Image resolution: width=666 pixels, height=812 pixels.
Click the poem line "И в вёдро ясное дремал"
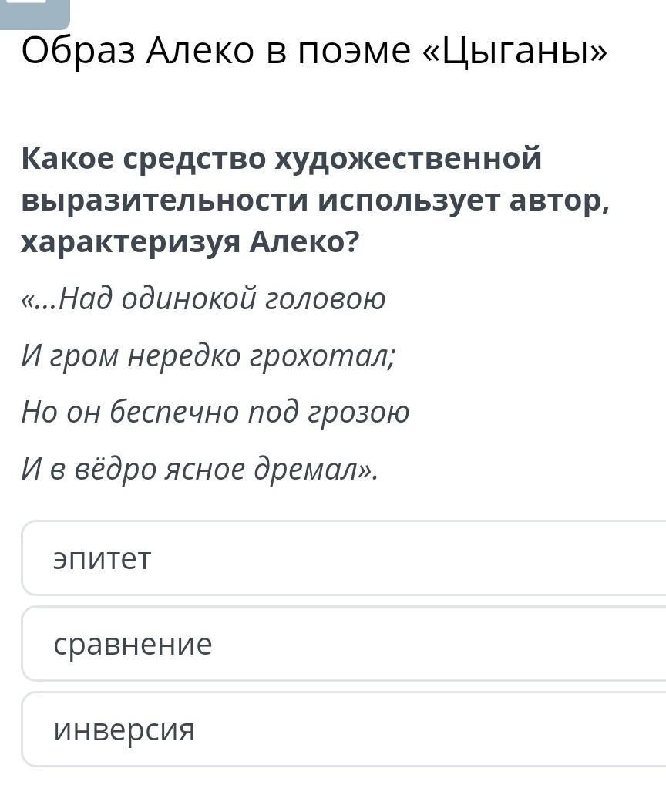193,470
